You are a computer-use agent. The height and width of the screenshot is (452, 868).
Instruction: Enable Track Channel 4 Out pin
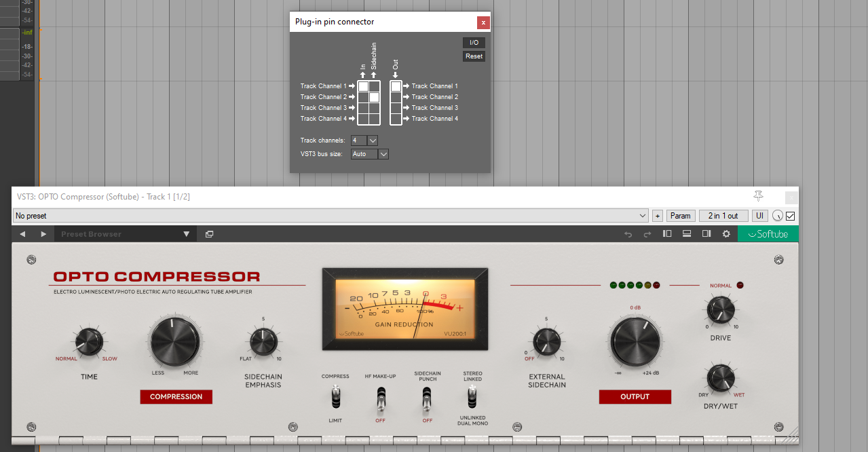click(x=396, y=119)
